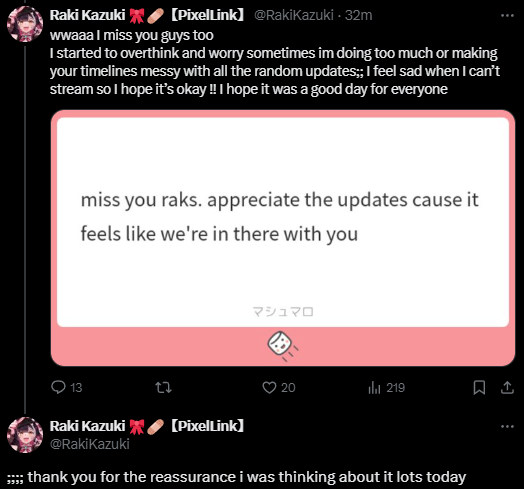
Task: Open Raki Kazuki's top profile avatar
Action: pyautogui.click(x=25, y=24)
